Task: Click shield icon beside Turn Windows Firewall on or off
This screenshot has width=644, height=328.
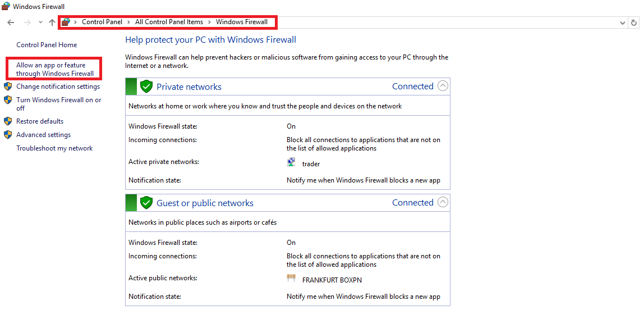Action: click(x=8, y=100)
